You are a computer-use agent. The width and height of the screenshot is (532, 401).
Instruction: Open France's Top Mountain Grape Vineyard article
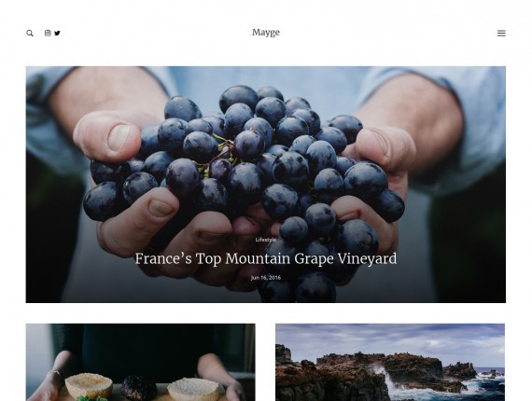(266, 258)
